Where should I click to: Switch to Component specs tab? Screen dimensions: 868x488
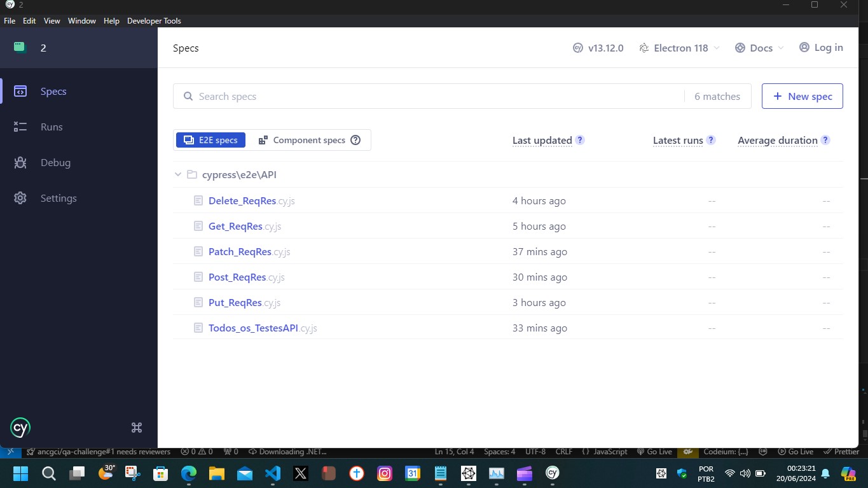click(x=309, y=140)
